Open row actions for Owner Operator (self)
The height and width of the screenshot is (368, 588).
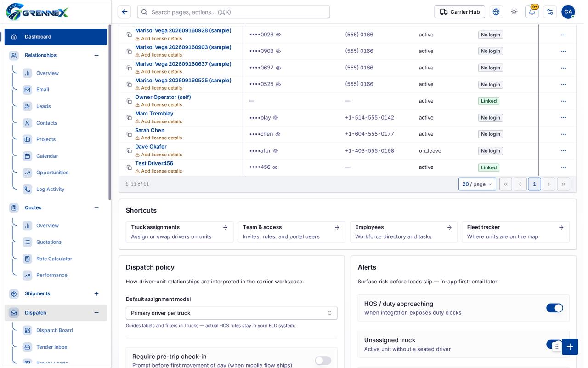(x=564, y=101)
